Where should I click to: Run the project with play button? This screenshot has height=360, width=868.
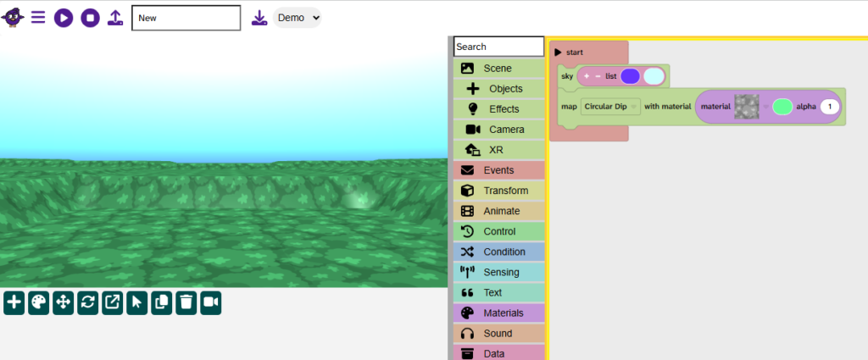[64, 18]
